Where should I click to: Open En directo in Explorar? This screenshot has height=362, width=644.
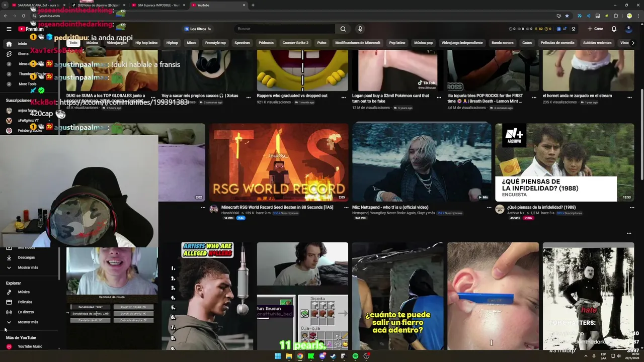[x=26, y=312]
